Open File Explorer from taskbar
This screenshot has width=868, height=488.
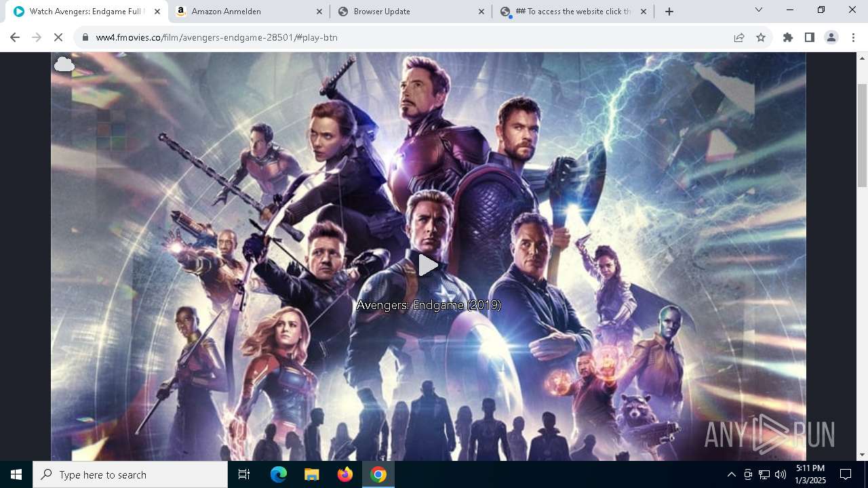(312, 474)
